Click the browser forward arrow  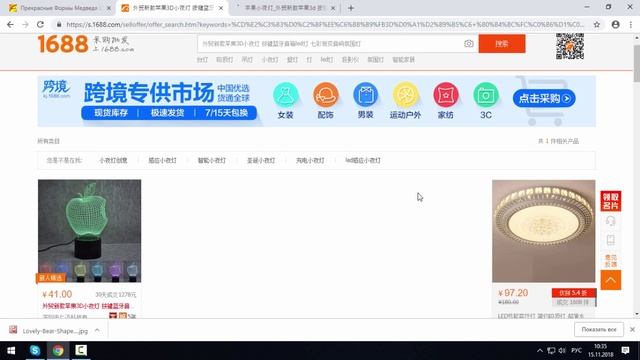[25, 24]
